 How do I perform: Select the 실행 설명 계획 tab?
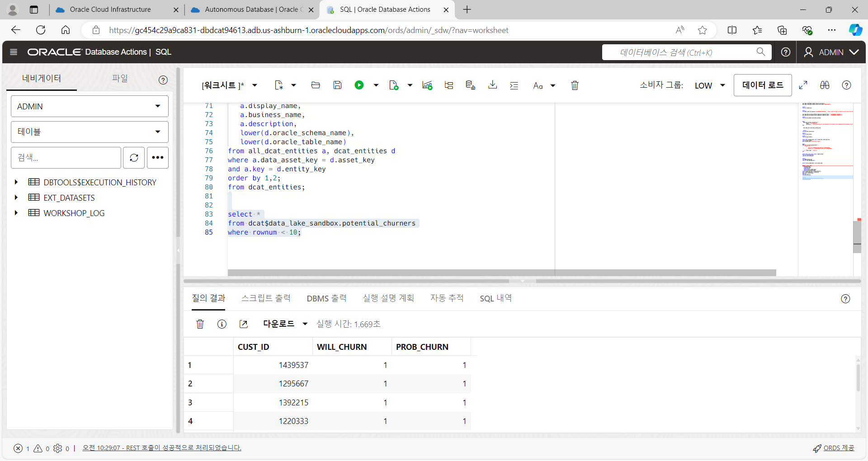click(x=388, y=298)
